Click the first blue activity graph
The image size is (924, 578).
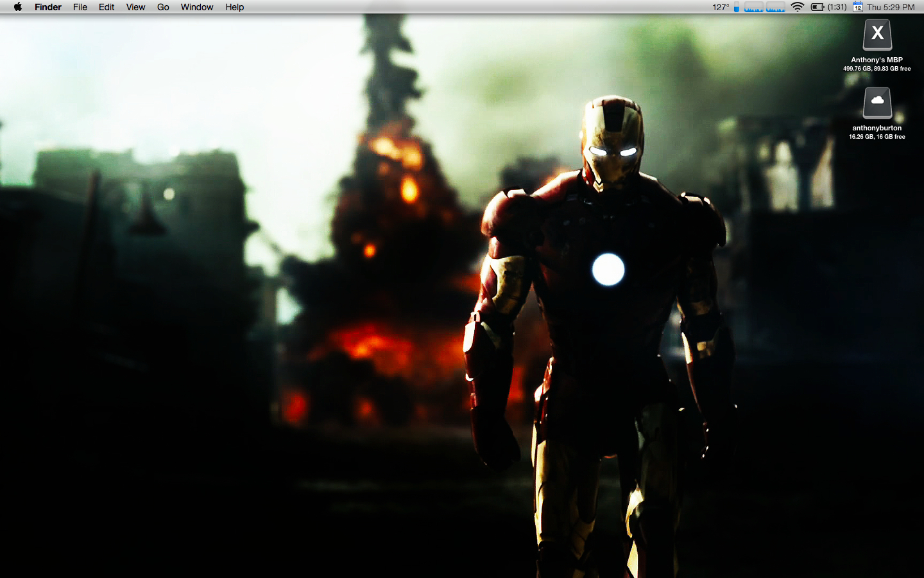[754, 7]
